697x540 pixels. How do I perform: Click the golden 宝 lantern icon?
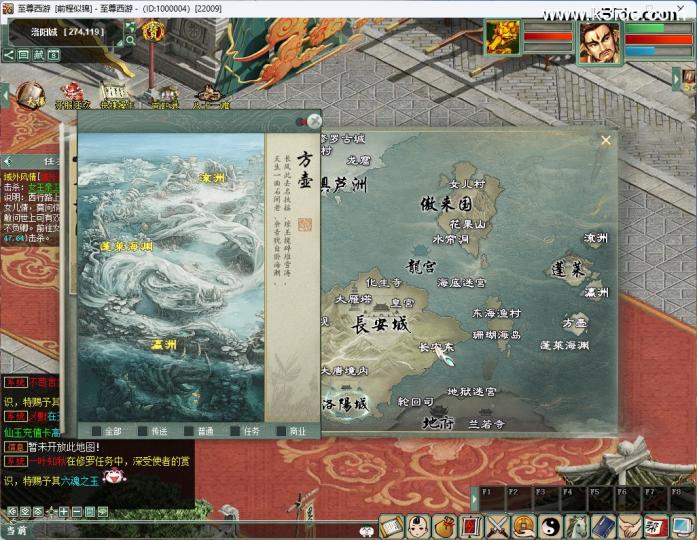(153, 31)
